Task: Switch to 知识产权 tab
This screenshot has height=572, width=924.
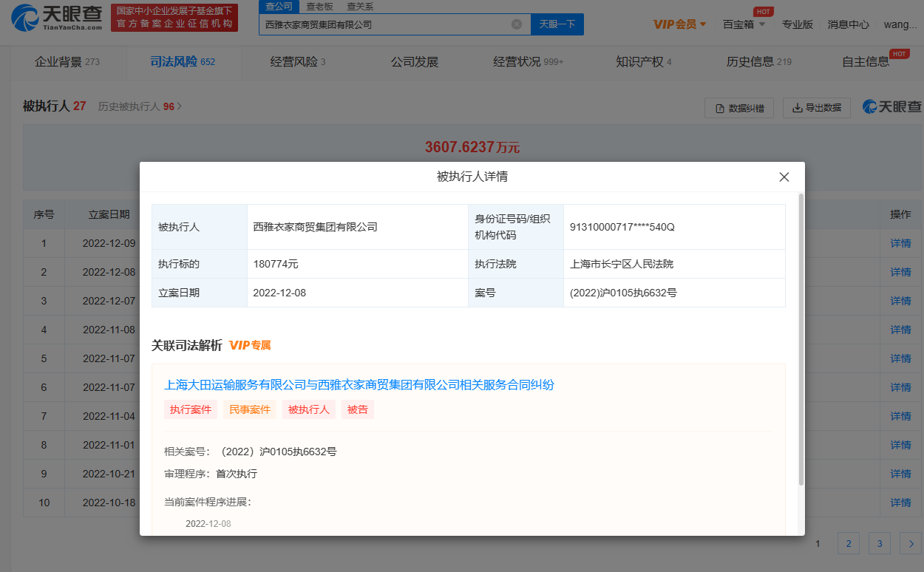Action: pos(643,62)
